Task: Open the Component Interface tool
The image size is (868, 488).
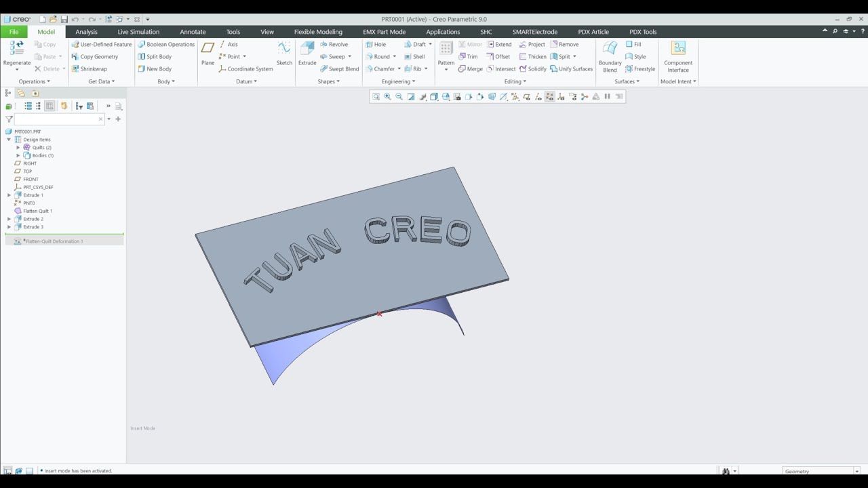Action: pyautogui.click(x=678, y=56)
